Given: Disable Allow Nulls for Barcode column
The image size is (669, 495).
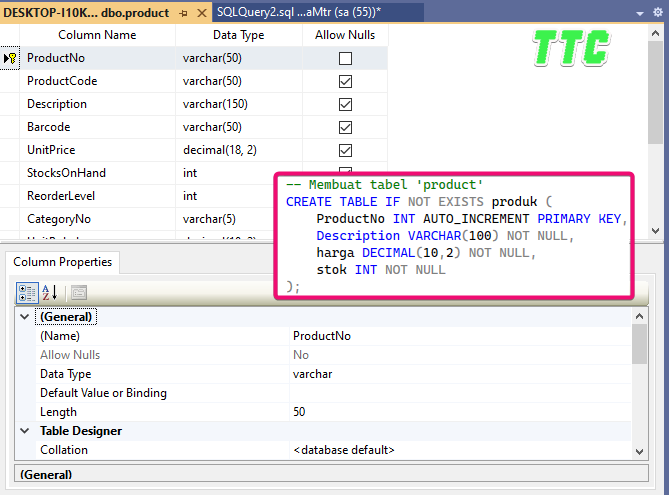Looking at the screenshot, I should point(345,127).
